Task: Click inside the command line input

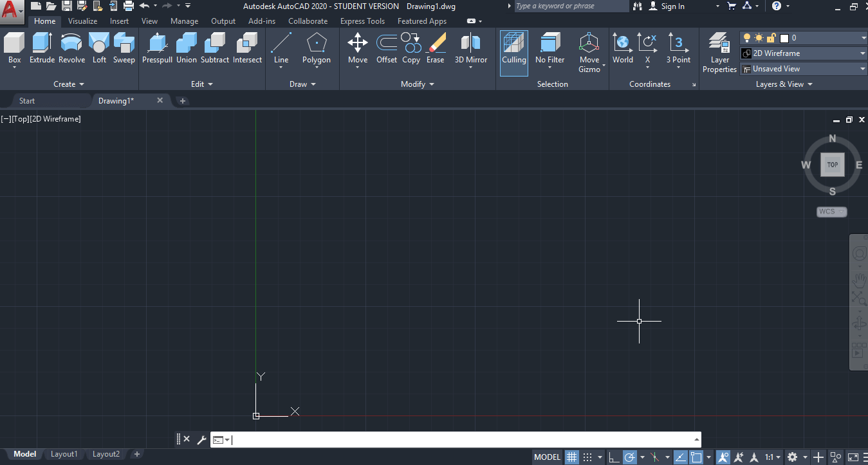Action: [450, 440]
